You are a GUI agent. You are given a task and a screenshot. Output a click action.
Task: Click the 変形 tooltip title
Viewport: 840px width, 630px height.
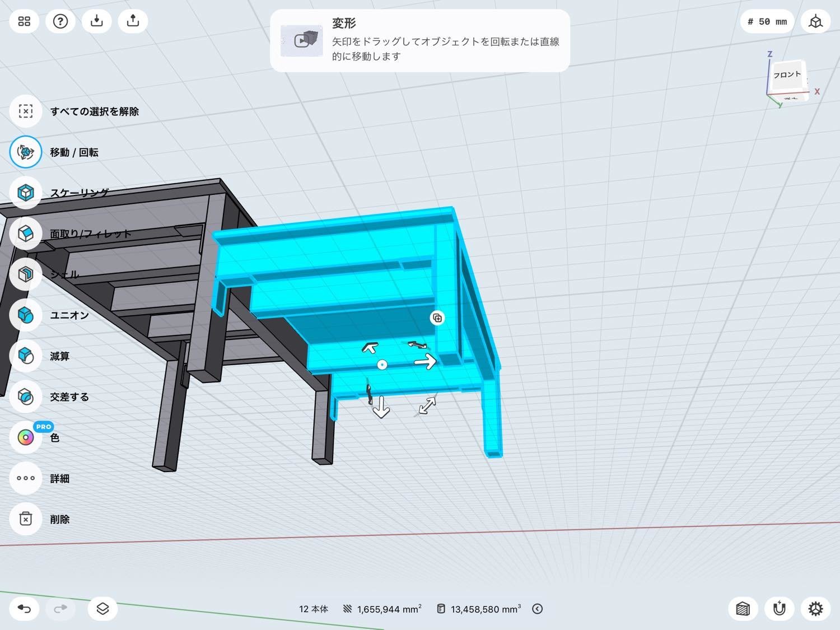[x=344, y=24]
